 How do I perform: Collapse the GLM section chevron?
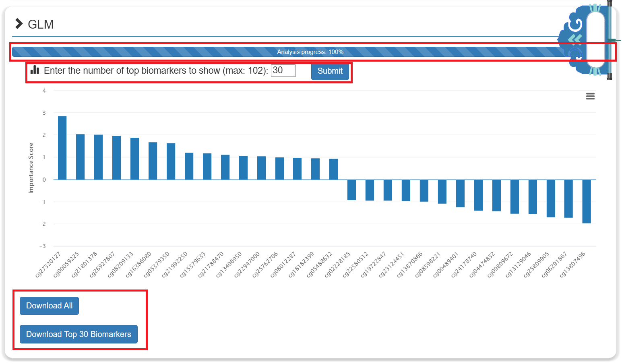point(19,24)
